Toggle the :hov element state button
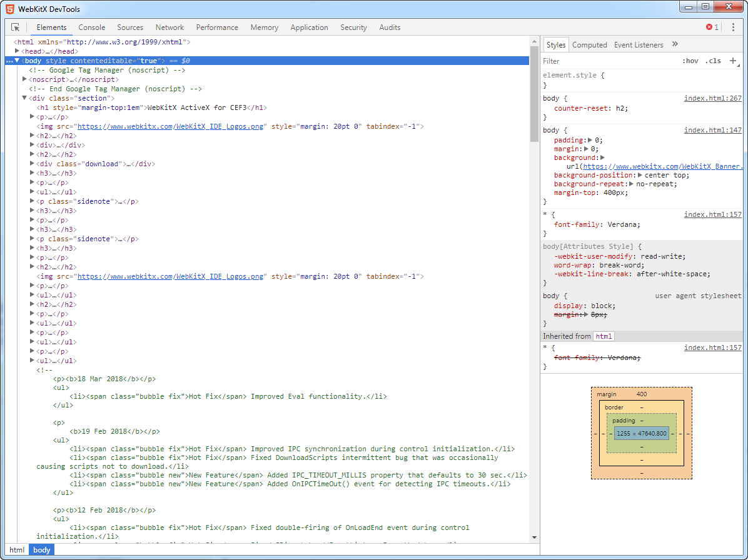The image size is (748, 560). [x=690, y=61]
